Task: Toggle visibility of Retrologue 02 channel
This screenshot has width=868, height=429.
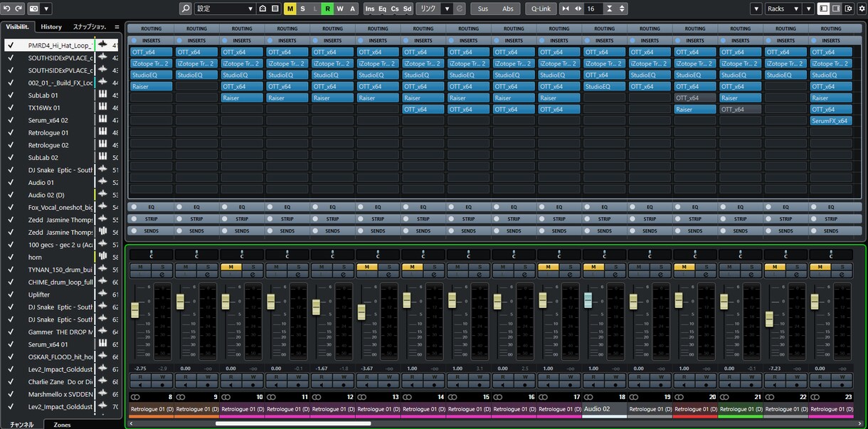Action: (x=11, y=145)
